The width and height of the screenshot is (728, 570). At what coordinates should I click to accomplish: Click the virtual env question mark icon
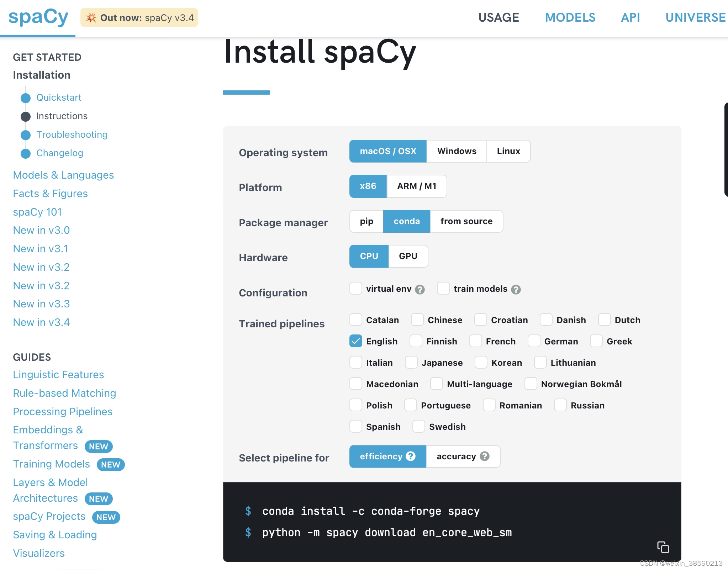tap(421, 289)
